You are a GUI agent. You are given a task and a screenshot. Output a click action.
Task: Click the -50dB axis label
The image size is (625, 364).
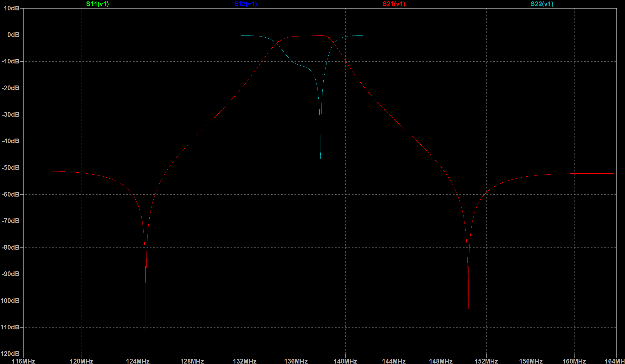click(x=11, y=168)
